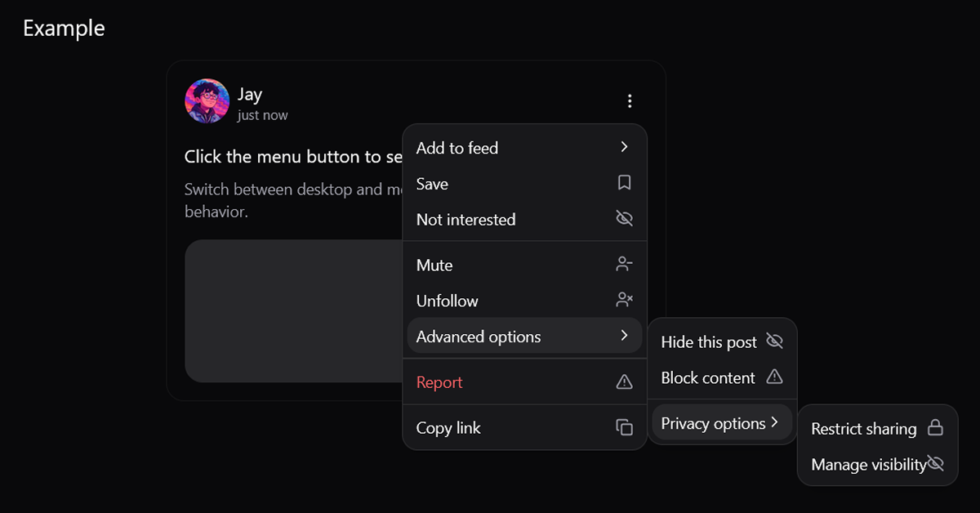Click the bookmark icon beside Save
Screen dimensions: 980x513
click(624, 184)
